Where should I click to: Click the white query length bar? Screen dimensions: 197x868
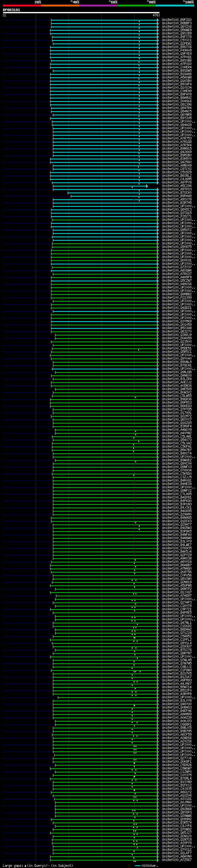tap(81, 12)
